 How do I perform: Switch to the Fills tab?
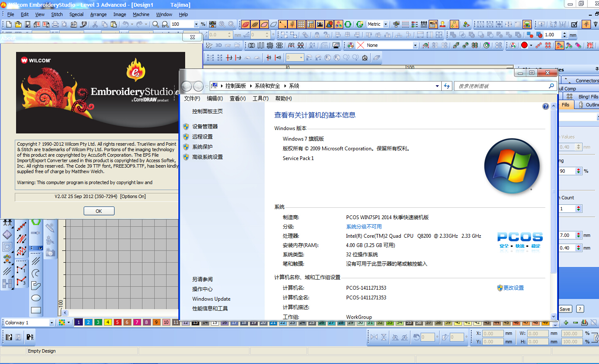pos(566,105)
